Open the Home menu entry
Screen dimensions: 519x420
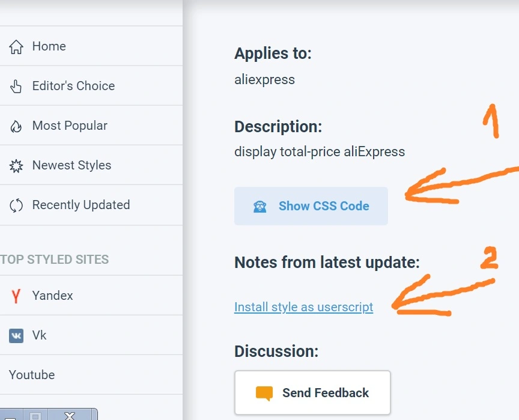[49, 46]
